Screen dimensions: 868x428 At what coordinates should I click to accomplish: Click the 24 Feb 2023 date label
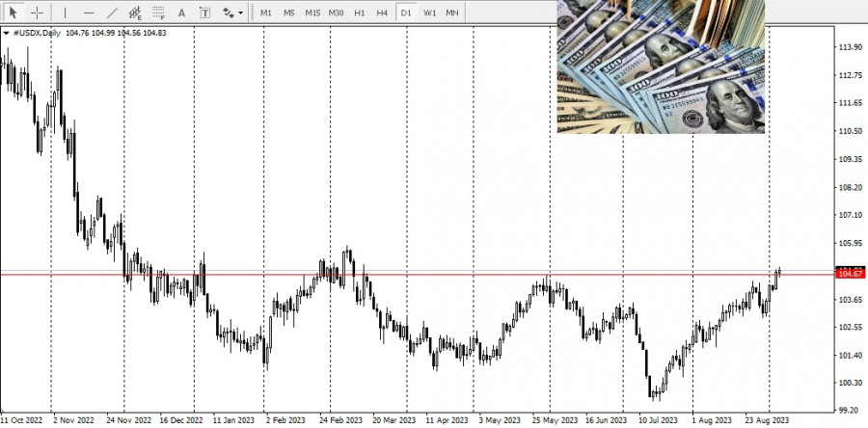[x=341, y=420]
